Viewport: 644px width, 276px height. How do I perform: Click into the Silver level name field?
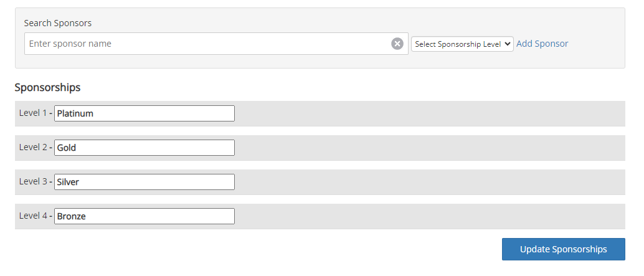(144, 182)
